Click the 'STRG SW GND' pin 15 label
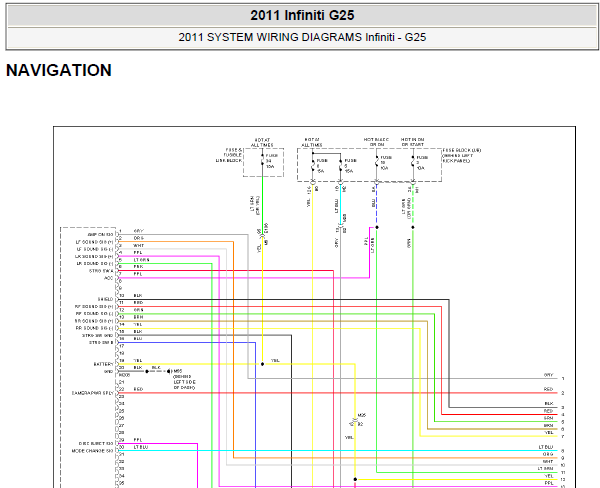 tap(98, 336)
